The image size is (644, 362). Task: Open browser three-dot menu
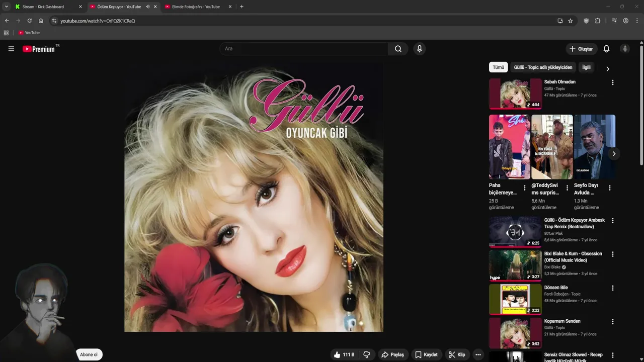pos(637,21)
